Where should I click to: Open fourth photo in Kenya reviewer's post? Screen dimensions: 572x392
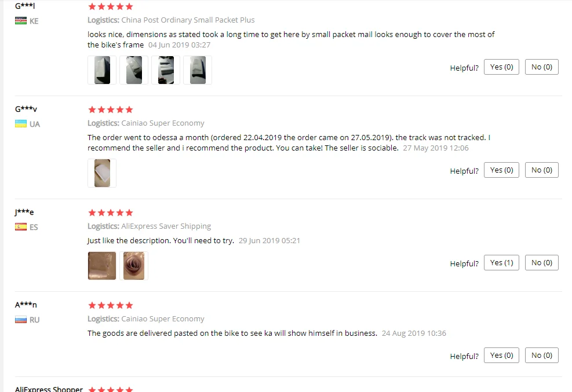click(x=198, y=70)
